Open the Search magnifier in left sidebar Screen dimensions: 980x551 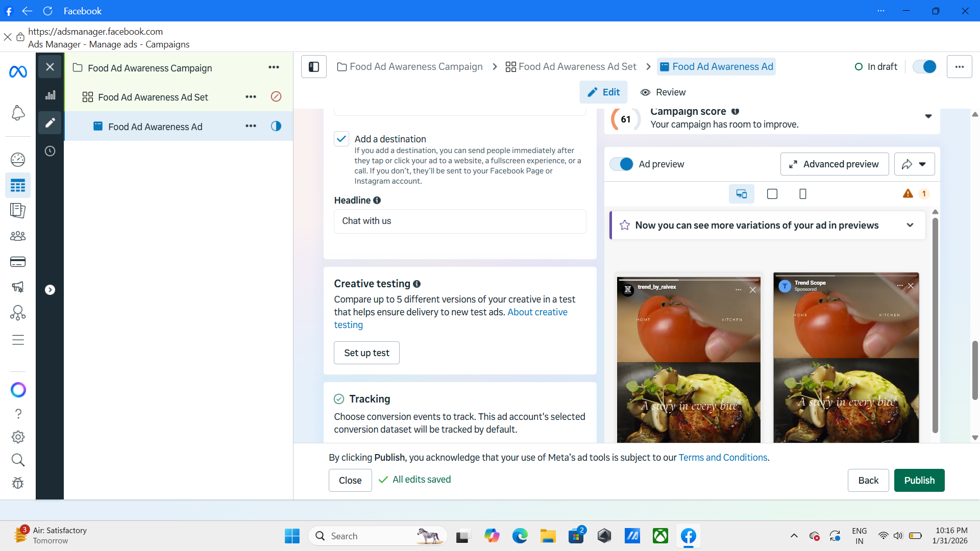[18, 460]
